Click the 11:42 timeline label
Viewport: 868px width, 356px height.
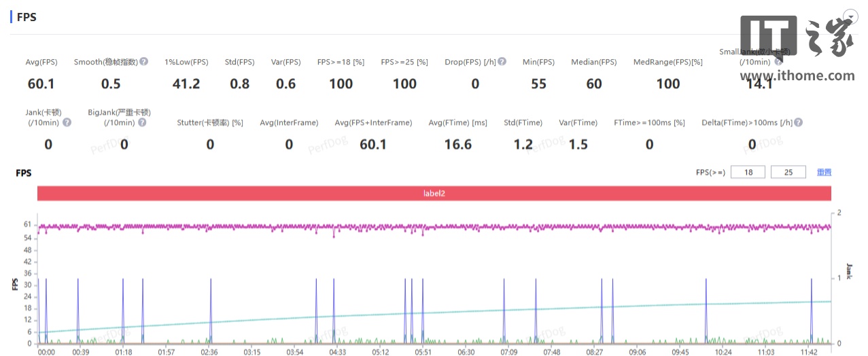[808, 352]
